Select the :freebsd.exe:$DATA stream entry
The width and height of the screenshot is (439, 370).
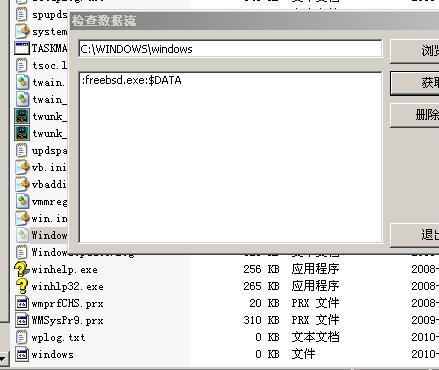pos(132,80)
